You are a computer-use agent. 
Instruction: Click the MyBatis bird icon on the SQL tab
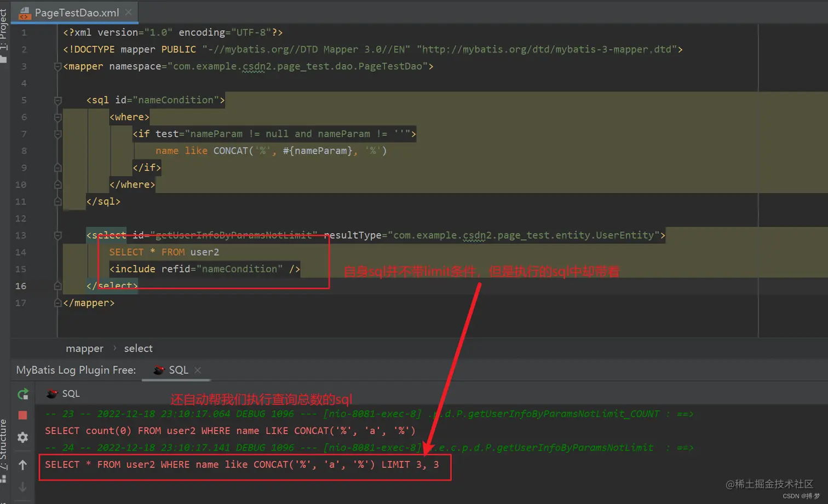159,370
